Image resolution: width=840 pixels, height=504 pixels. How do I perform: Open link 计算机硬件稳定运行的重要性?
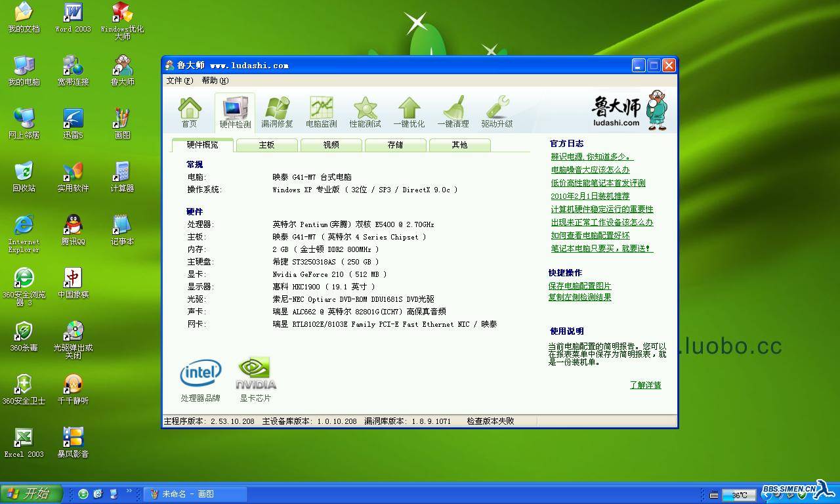[x=602, y=209]
